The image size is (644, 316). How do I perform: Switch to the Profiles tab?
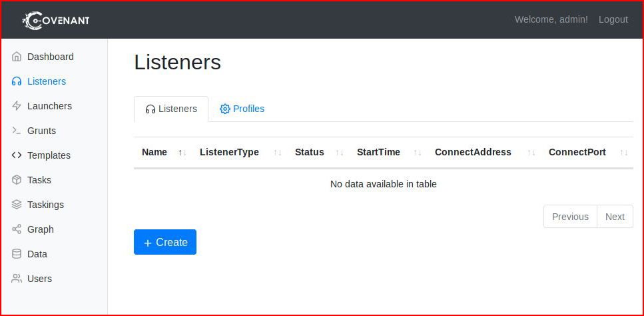(x=242, y=109)
